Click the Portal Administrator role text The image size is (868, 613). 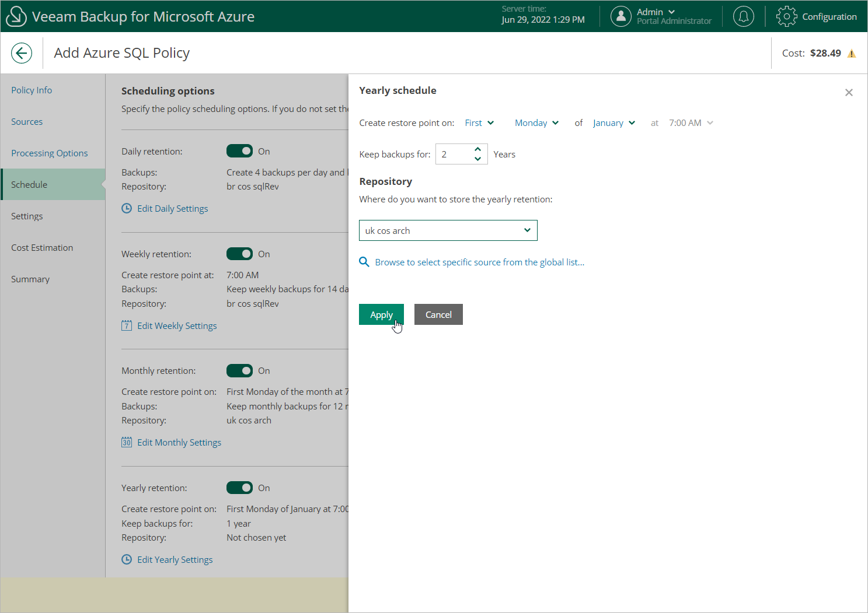674,21
